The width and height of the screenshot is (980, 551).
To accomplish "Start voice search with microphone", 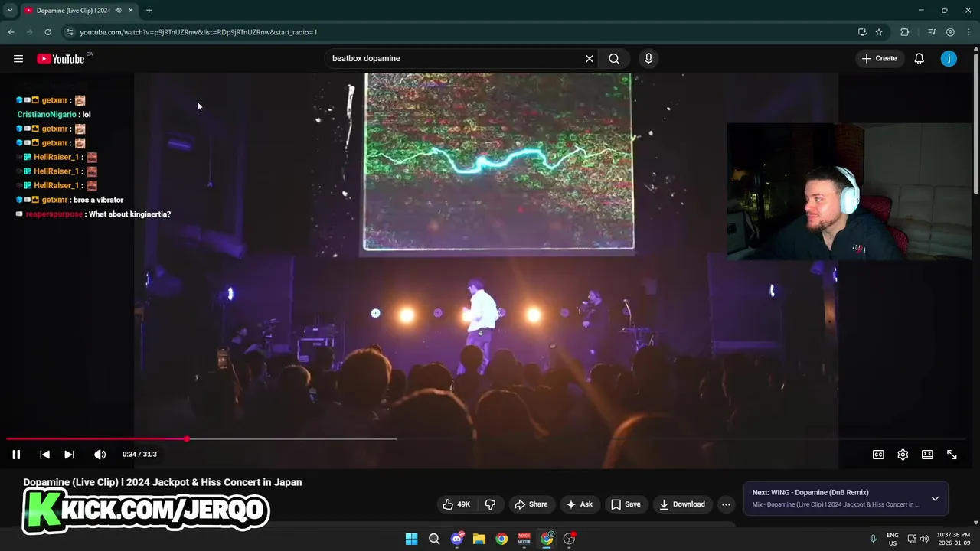I will [648, 59].
